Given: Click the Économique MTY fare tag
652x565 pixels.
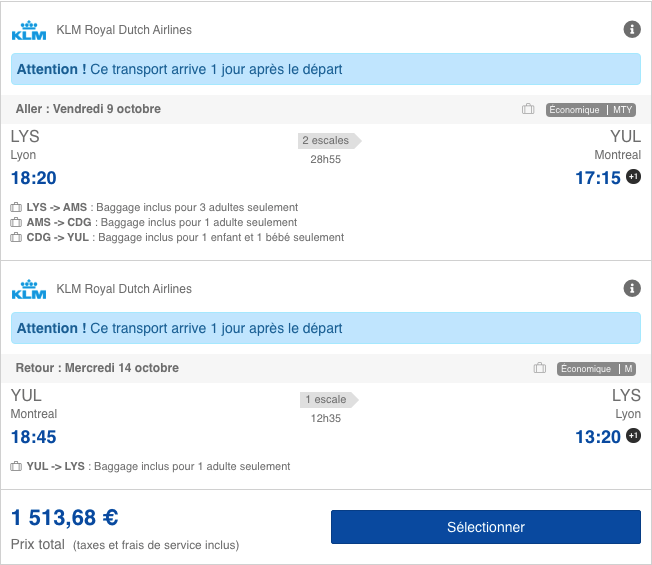Looking at the screenshot, I should click(591, 110).
